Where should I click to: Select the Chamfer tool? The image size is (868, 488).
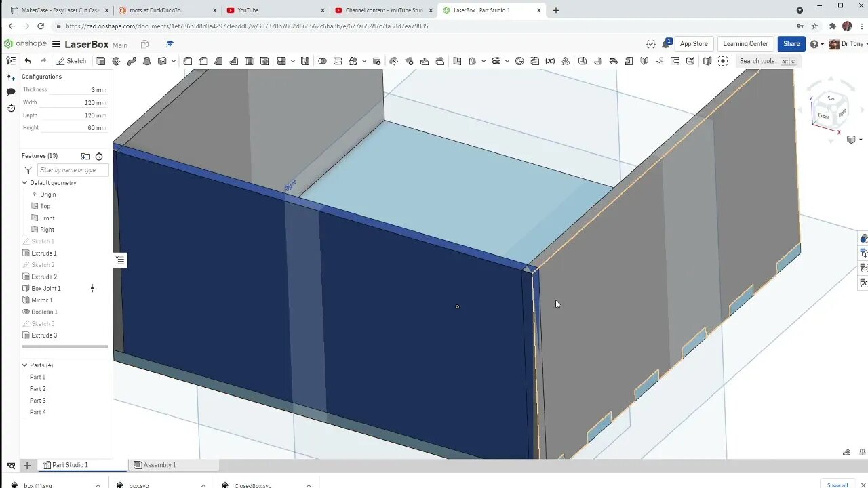[203, 61]
